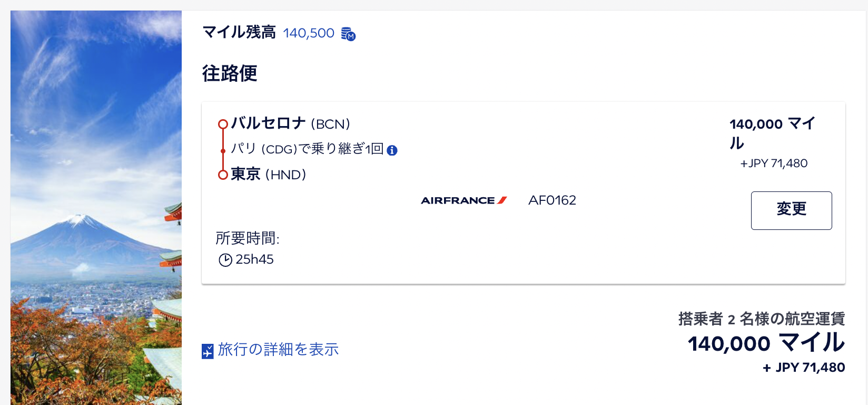Click the Barcelona departure circle marker

tap(223, 124)
